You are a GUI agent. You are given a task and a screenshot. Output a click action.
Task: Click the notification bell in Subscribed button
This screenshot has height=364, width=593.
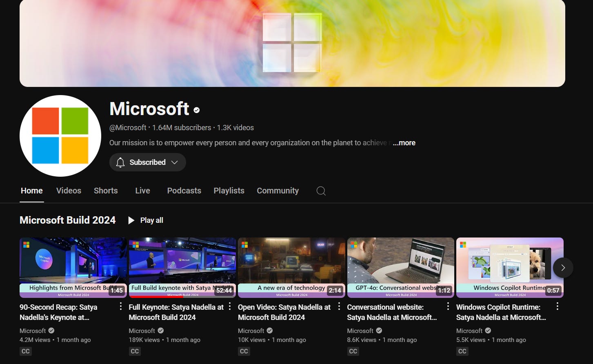tap(120, 162)
